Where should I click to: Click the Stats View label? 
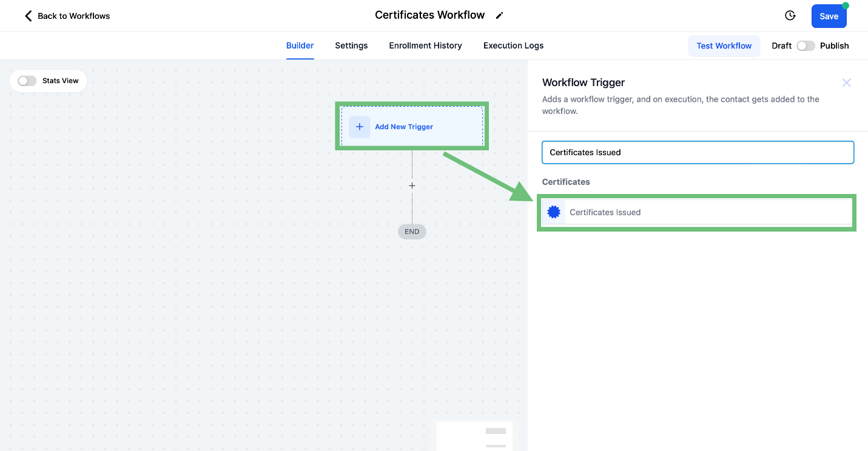(61, 81)
